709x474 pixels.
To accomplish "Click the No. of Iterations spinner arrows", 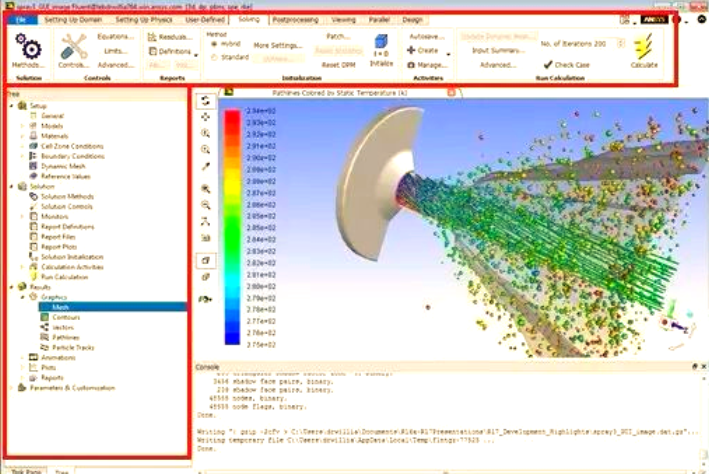I will coord(621,43).
